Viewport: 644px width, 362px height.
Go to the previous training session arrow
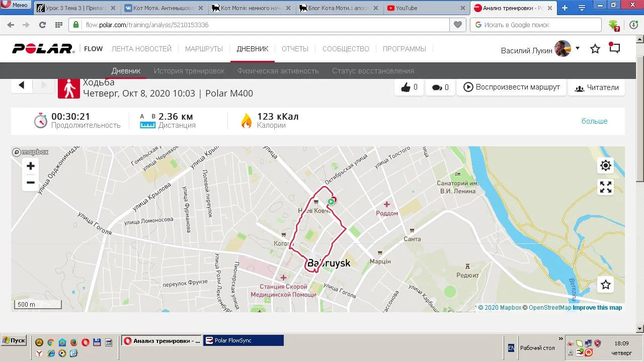click(22, 85)
